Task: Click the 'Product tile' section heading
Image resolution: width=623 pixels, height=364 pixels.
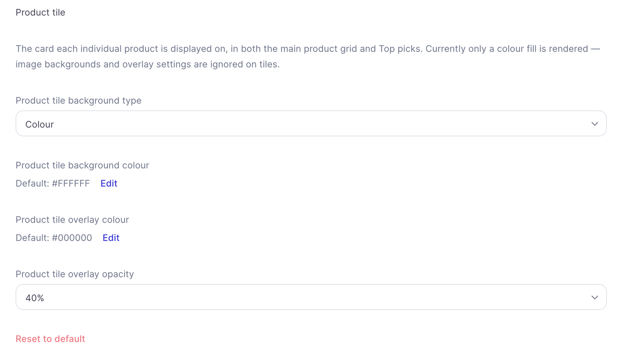Action: coord(40,12)
